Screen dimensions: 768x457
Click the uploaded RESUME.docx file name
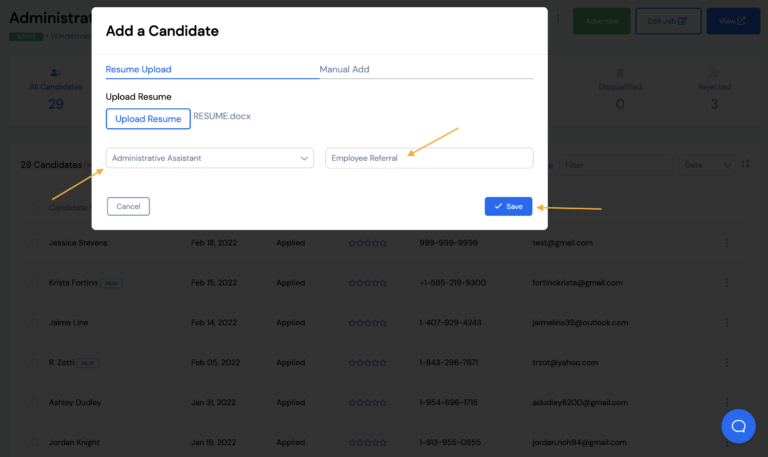click(x=222, y=116)
